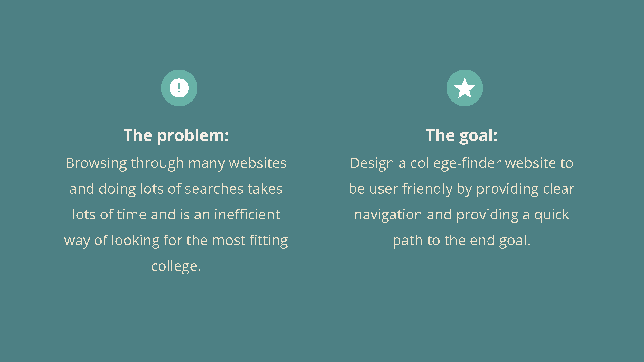Click the words "user friendly"
This screenshot has width=644, height=362.
411,189
